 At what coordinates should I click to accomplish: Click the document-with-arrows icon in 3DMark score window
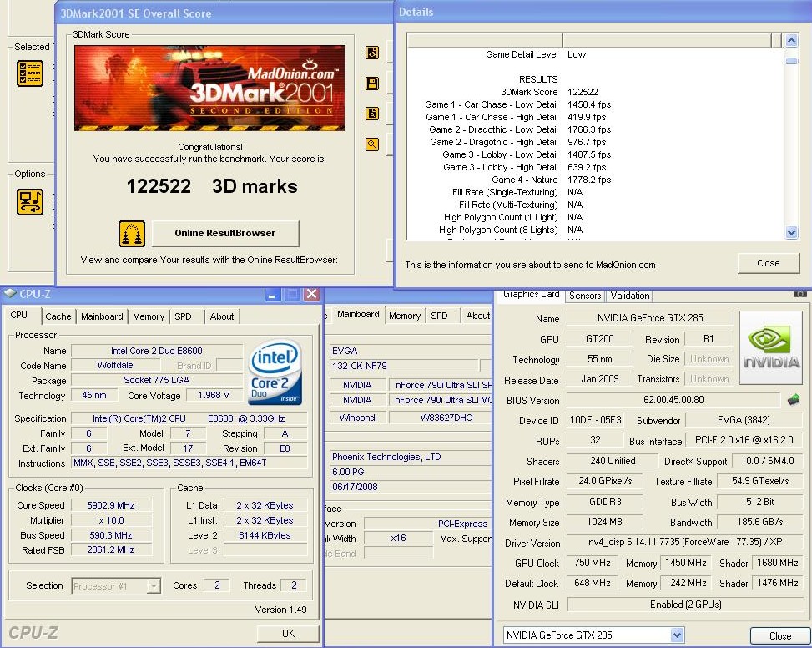pos(372,53)
